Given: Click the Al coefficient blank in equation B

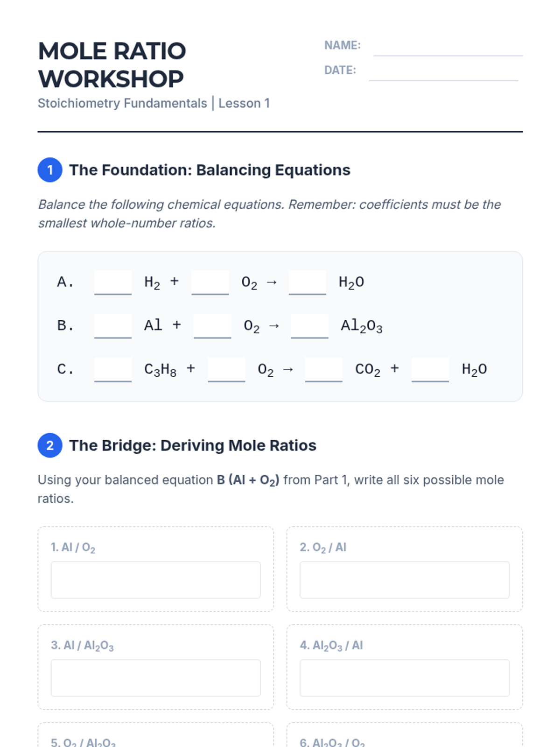Looking at the screenshot, I should [x=113, y=326].
